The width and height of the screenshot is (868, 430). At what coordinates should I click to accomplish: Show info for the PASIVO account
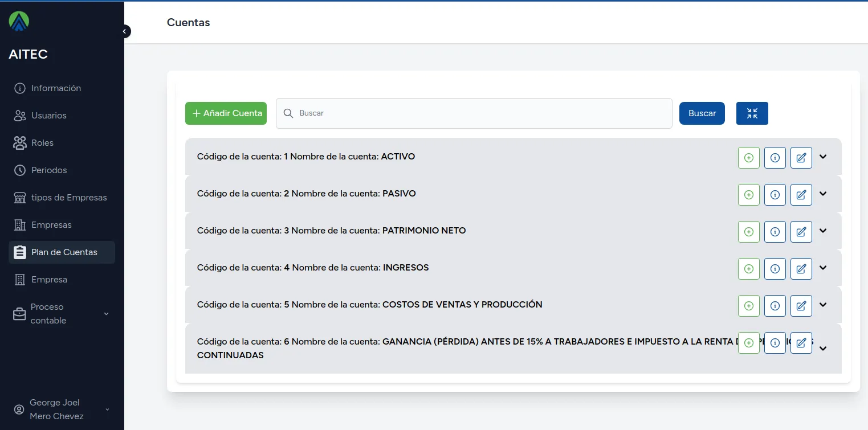coord(775,195)
